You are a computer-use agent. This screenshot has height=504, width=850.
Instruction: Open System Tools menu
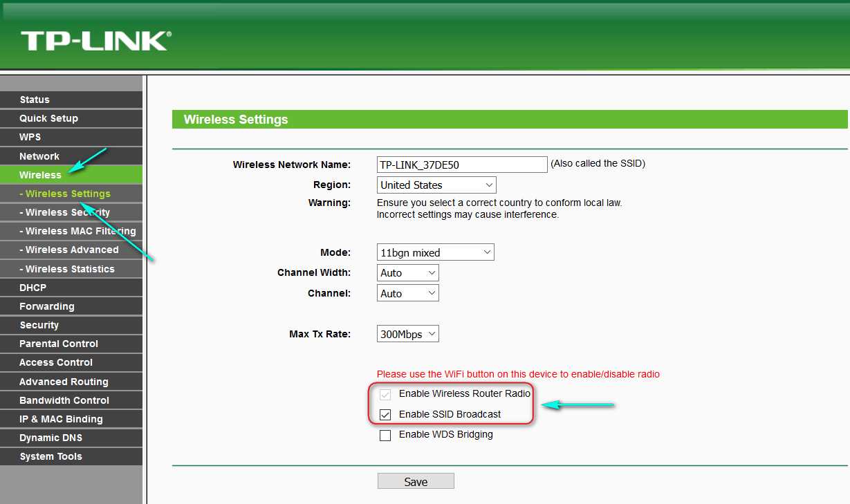click(71, 456)
